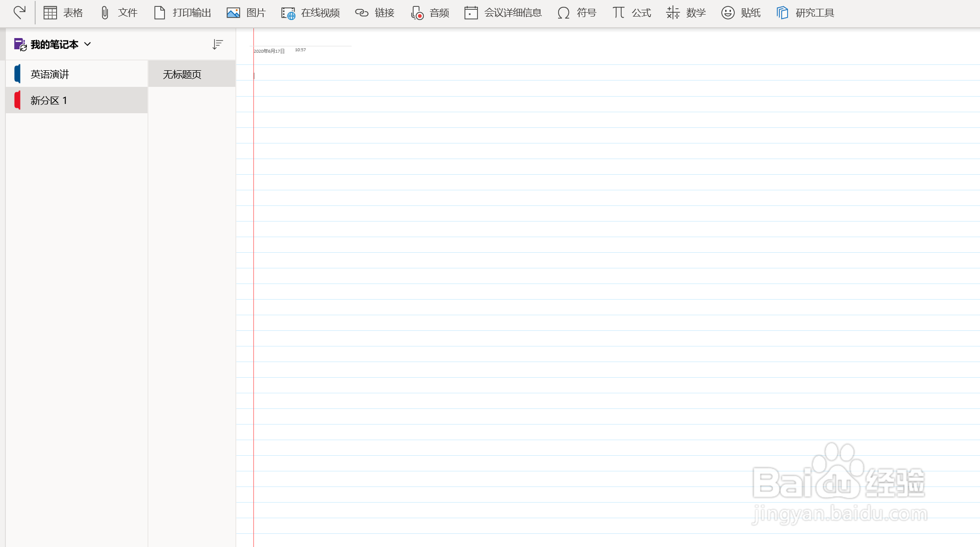Open the 贴纸 stickers panel
Screen dimensions: 980x547
[x=741, y=13]
